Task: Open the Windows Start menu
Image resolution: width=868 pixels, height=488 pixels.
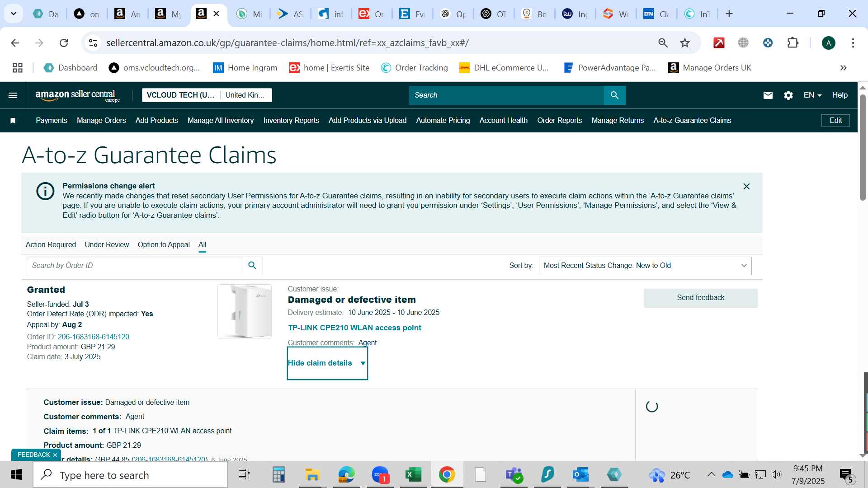Action: pyautogui.click(x=16, y=475)
